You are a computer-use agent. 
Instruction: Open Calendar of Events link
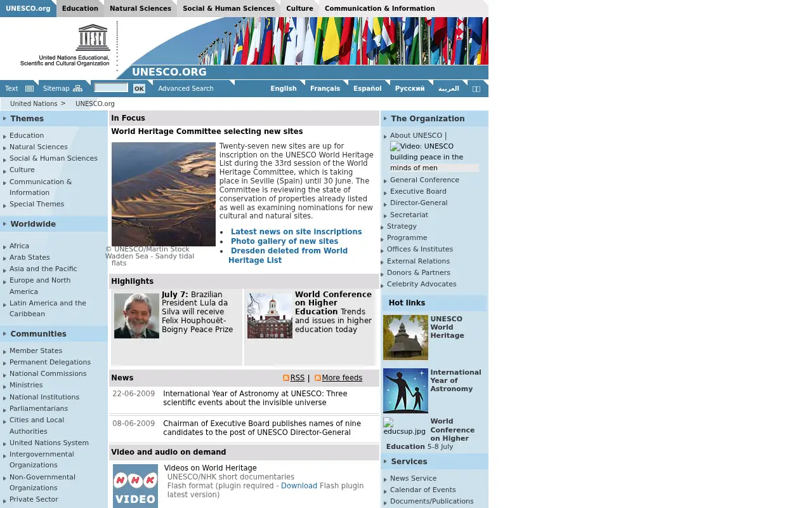click(x=423, y=490)
